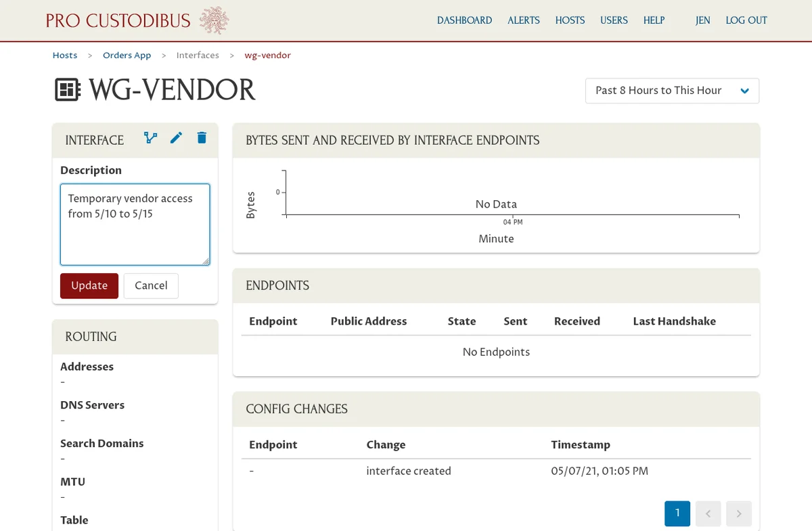Viewport: 812px width, 531px height.
Task: Click the pencil edit icon in Interface panel
Action: click(x=176, y=138)
